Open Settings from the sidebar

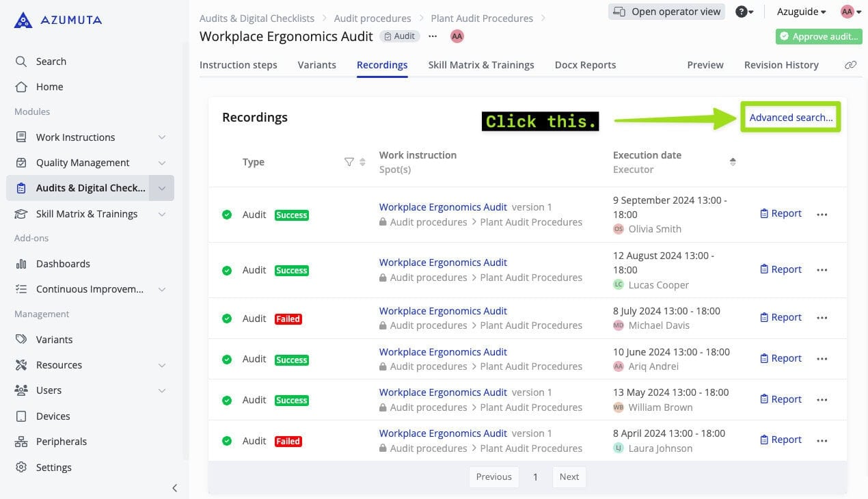(53, 467)
